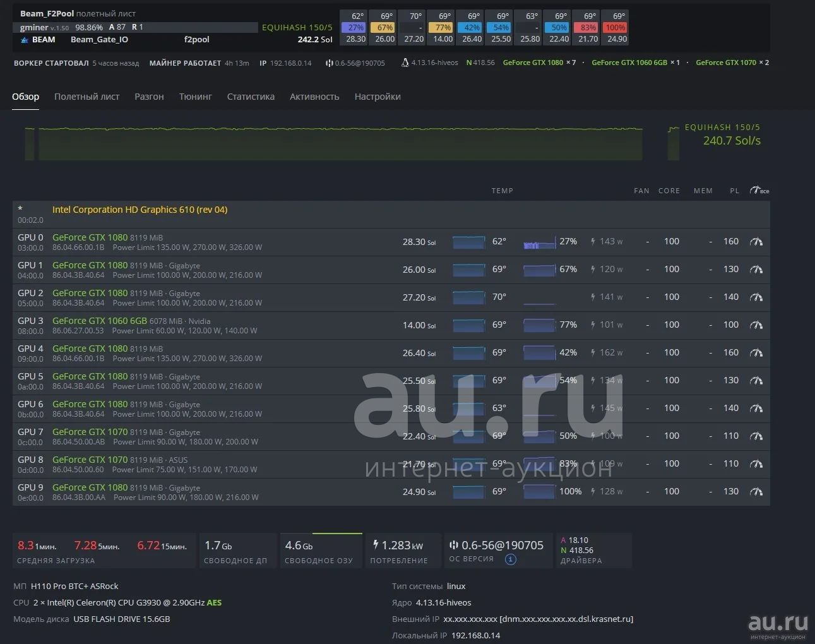Screen dimensions: 815x644
Task: Click motherboard H110 Pro BTC+ ASRock text
Action: (x=74, y=586)
